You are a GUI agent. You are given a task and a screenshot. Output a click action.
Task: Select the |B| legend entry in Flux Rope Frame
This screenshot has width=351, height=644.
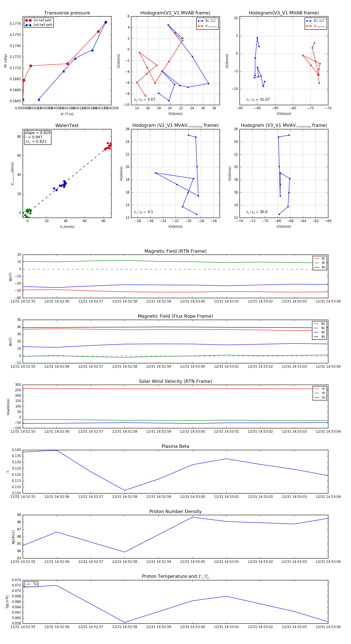point(320,337)
